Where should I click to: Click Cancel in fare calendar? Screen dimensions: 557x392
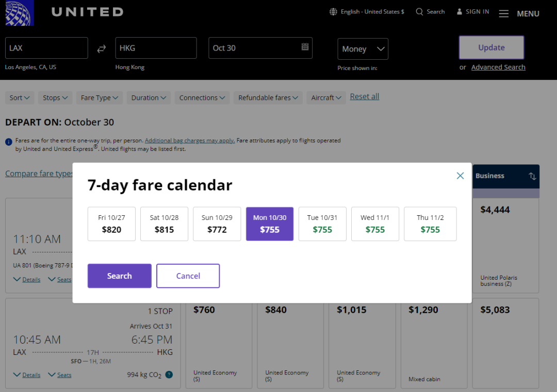188,276
